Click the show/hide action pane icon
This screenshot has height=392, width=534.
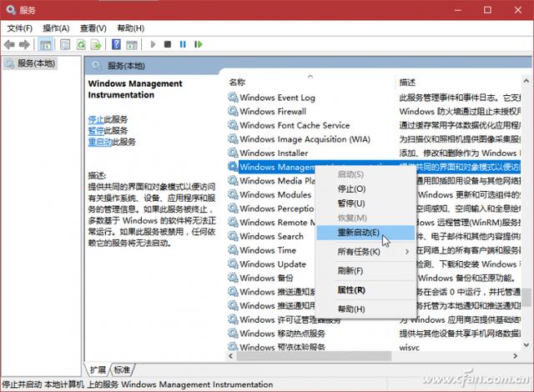click(x=132, y=44)
